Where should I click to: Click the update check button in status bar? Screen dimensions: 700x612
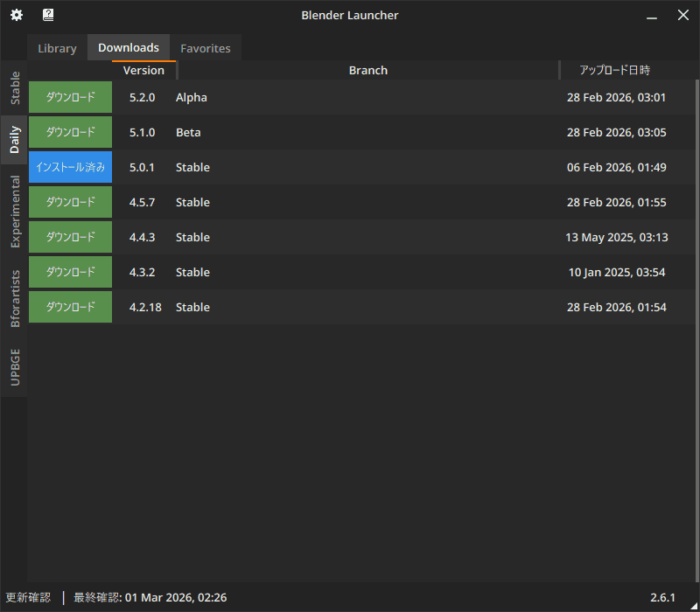coord(28,598)
